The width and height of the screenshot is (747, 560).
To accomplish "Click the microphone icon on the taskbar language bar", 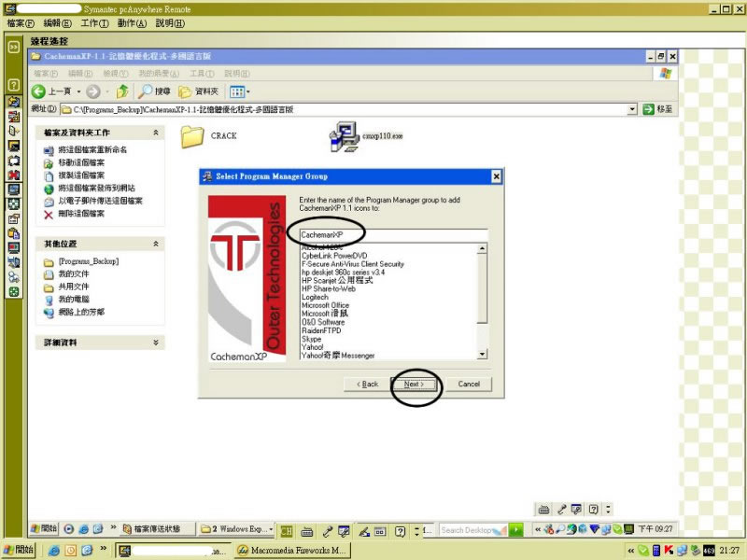I will click(x=328, y=531).
